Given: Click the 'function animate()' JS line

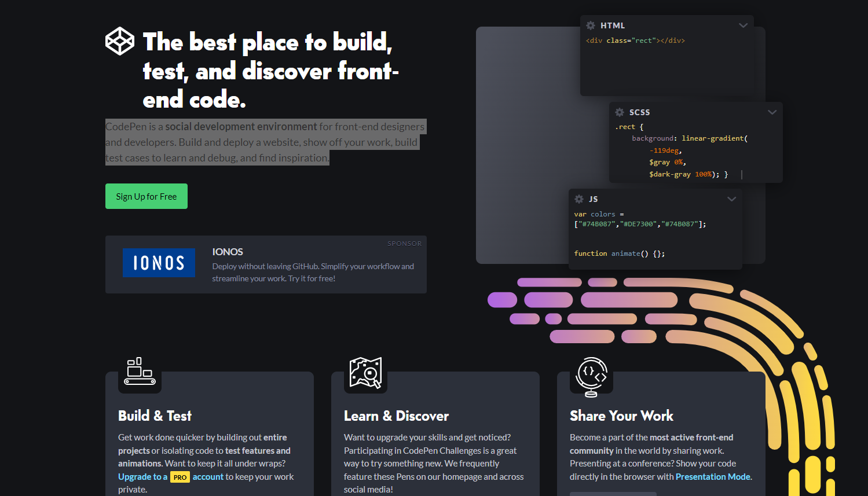Looking at the screenshot, I should tap(620, 253).
